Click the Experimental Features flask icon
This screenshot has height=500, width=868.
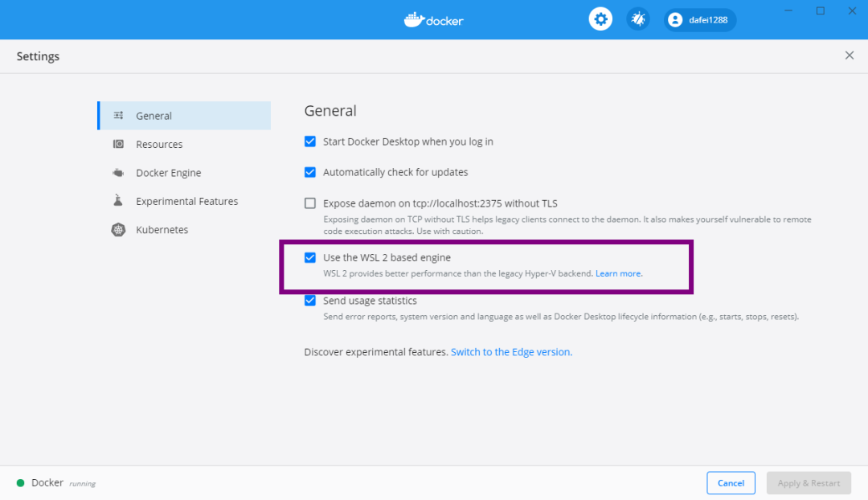click(119, 201)
